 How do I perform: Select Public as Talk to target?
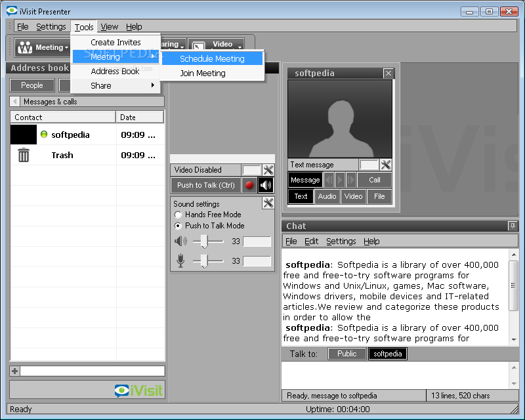(x=347, y=354)
